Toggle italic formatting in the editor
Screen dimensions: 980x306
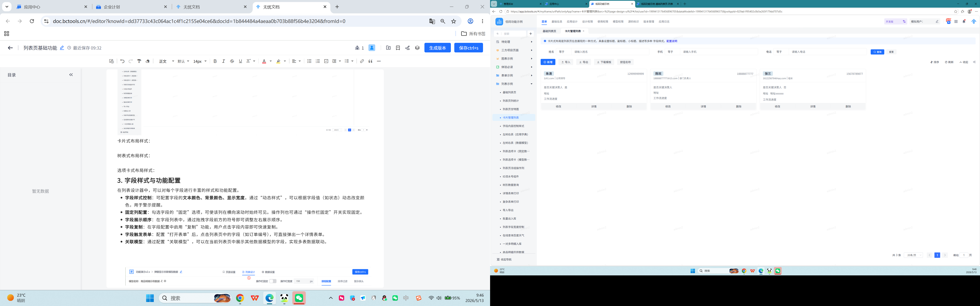[223, 61]
